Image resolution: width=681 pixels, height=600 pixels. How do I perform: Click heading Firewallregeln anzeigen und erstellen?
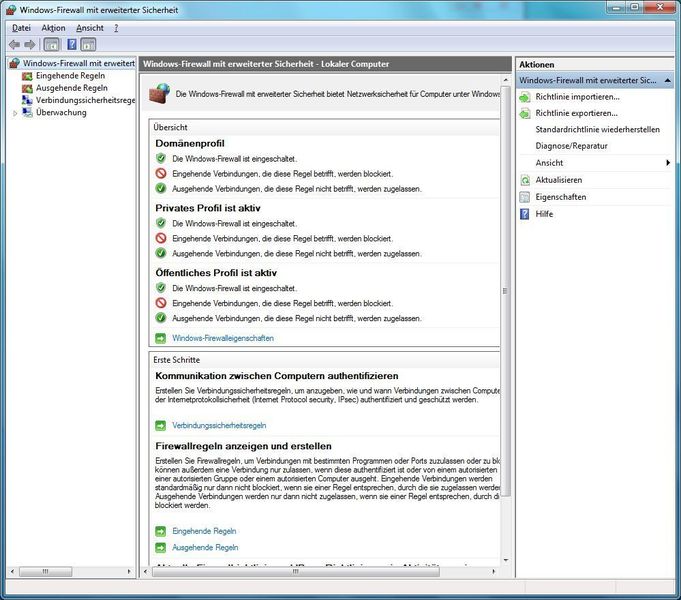[x=243, y=446]
